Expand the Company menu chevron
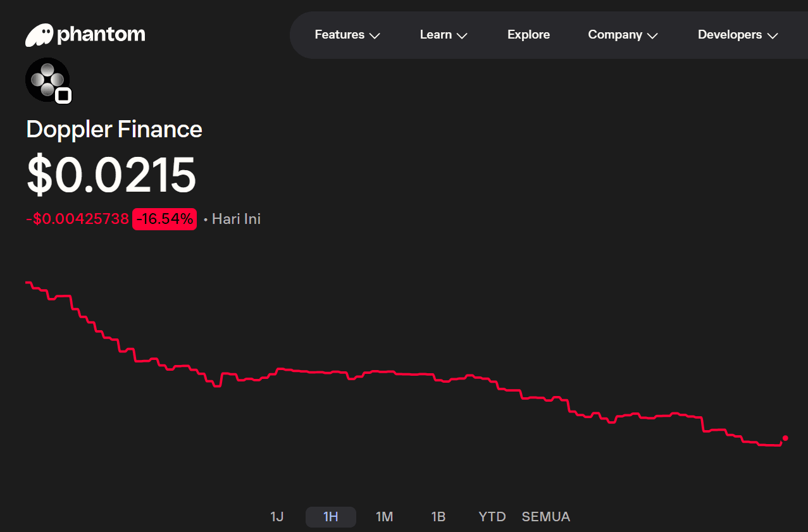 point(652,35)
